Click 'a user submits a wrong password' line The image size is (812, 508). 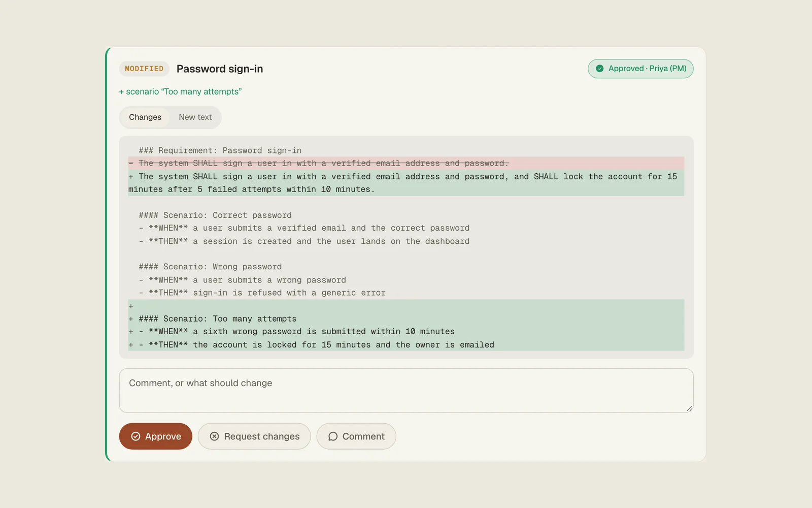[243, 280]
